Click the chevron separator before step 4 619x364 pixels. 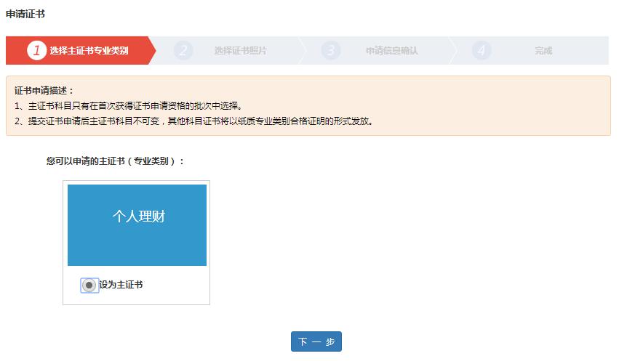(x=453, y=51)
